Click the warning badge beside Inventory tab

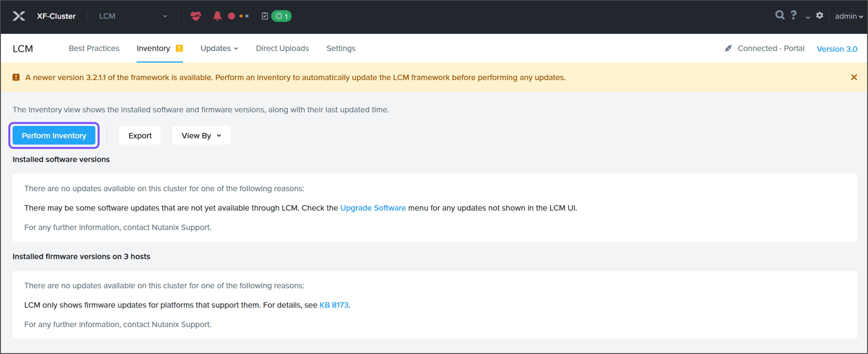point(179,48)
